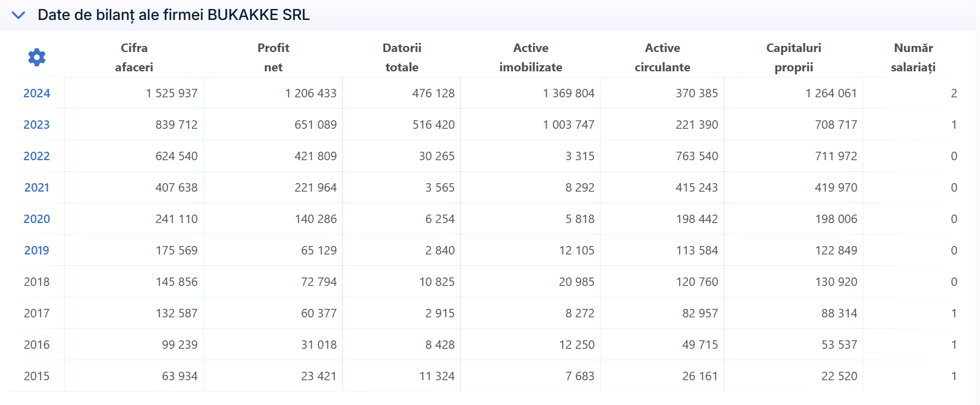Open the 2020 balance year link
The width and height of the screenshot is (980, 405).
point(37,219)
